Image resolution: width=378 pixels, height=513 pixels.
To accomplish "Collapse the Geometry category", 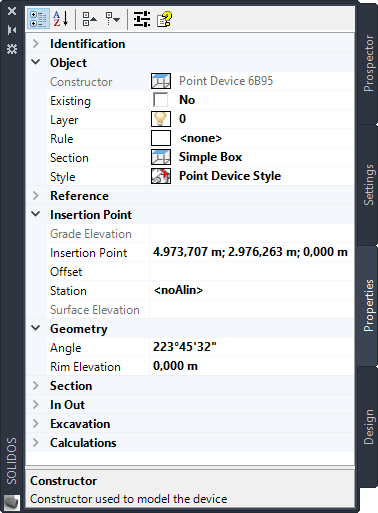I will pos(36,328).
